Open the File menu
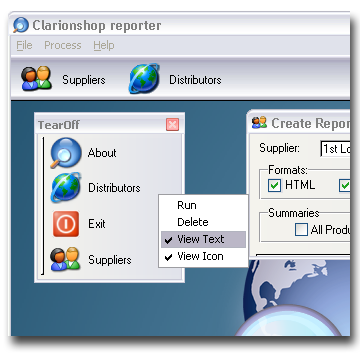This screenshot has width=360, height=360. click(24, 45)
